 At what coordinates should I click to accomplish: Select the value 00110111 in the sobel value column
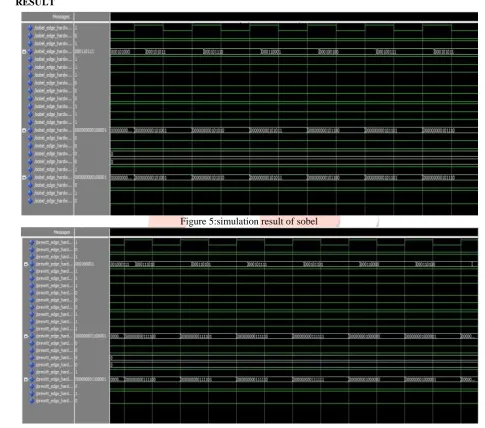point(84,52)
